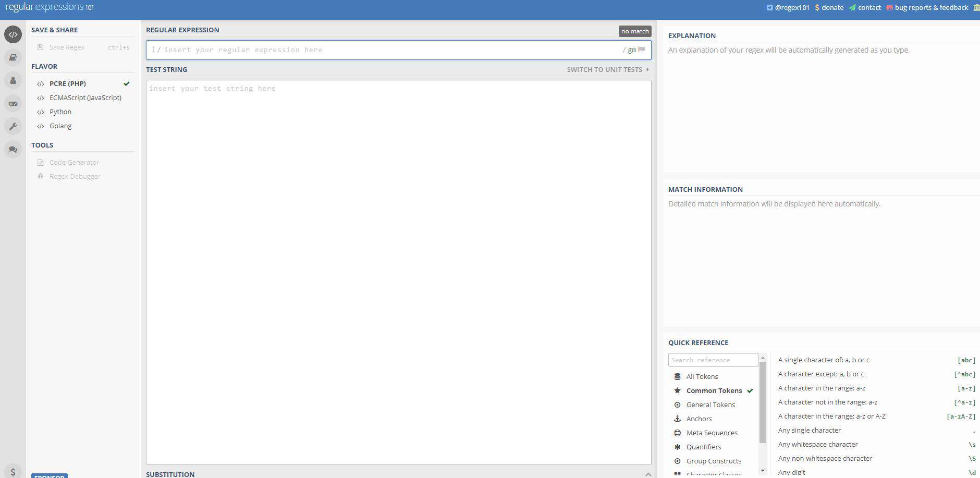Click the quick reference scrollbar up arrow

763,358
